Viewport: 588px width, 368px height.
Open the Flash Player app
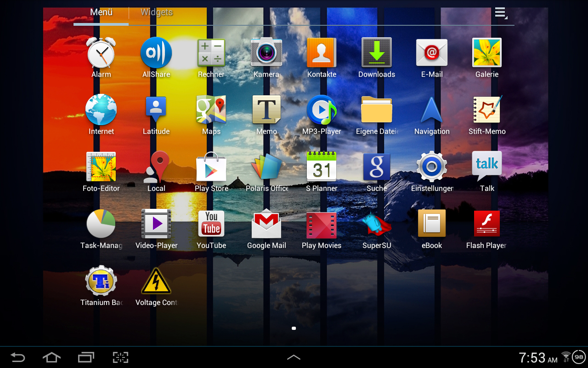(x=486, y=224)
